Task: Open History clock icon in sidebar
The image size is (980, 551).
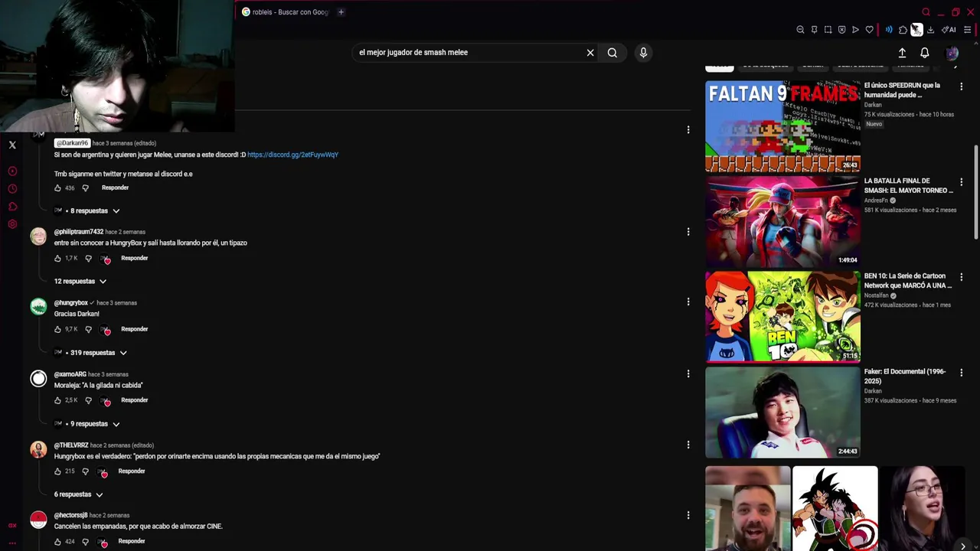Action: click(12, 189)
